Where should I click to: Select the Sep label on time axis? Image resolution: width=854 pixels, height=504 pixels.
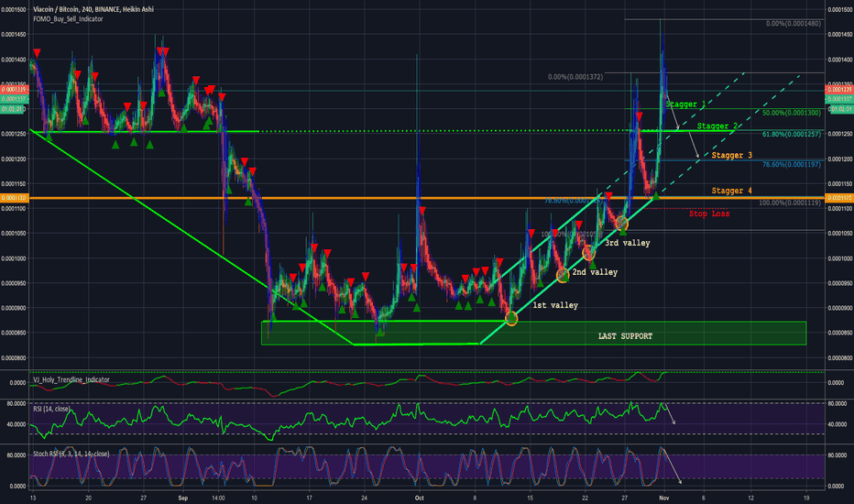[183, 498]
